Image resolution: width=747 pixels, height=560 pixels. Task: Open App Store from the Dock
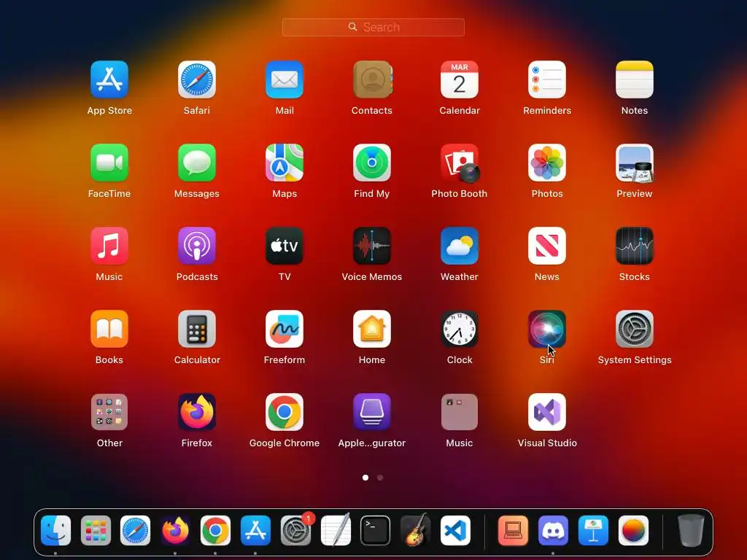tap(255, 531)
